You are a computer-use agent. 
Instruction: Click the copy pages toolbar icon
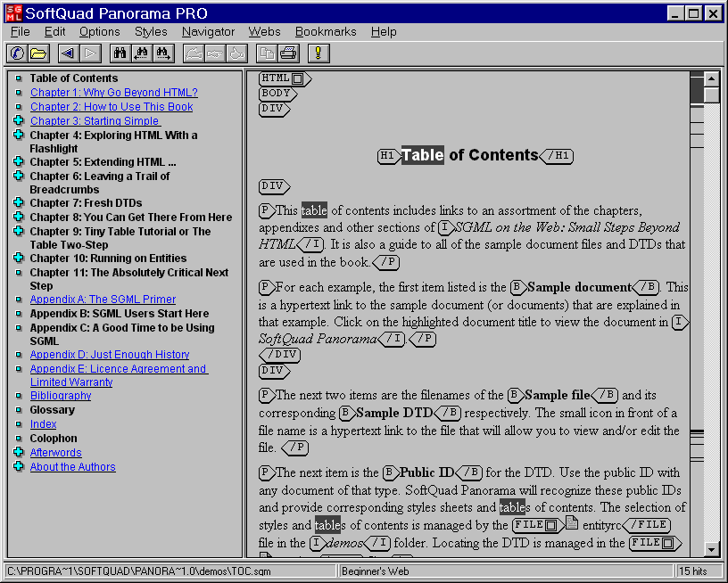point(267,53)
